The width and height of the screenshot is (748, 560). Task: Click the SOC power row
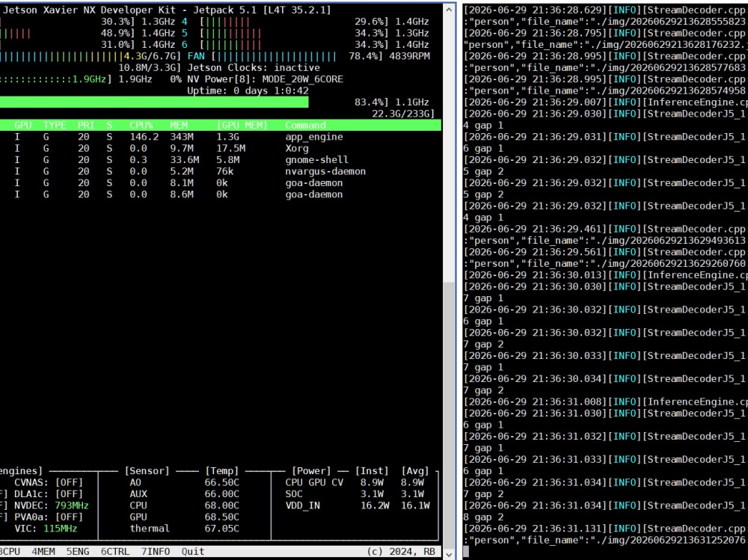click(355, 494)
